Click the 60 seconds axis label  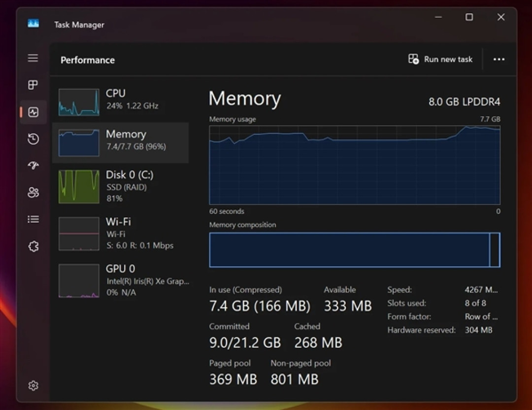coord(227,211)
